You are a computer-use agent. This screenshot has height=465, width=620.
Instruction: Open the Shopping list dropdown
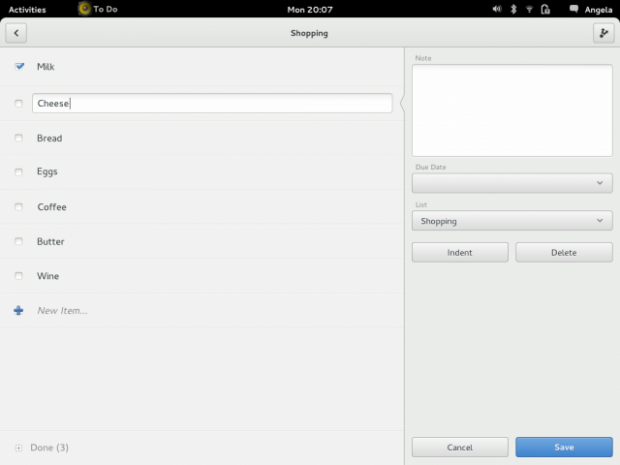click(x=512, y=221)
